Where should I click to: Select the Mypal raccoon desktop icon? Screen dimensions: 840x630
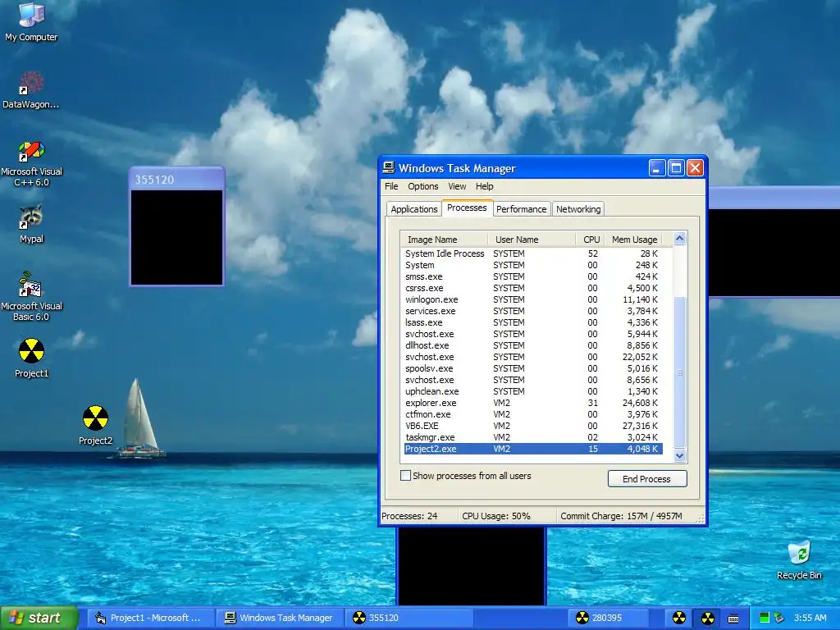[31, 223]
